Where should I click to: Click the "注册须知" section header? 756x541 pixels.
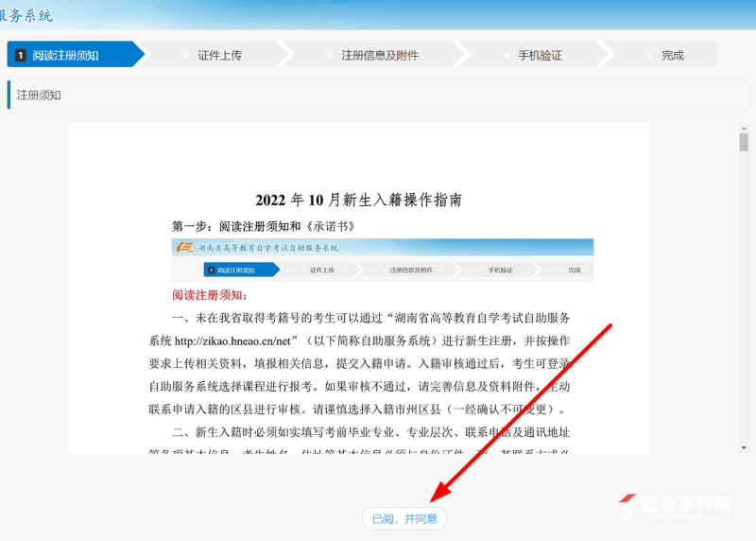(39, 95)
